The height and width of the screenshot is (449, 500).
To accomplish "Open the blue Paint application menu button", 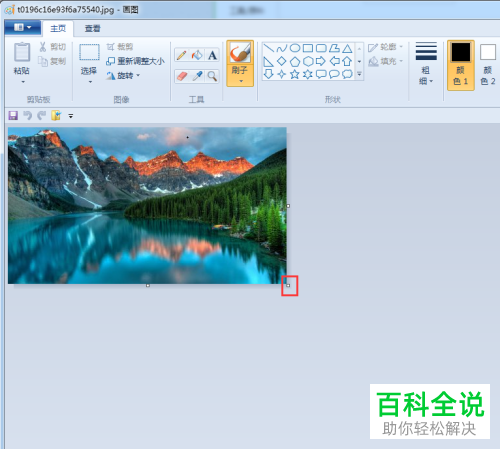I will (23, 28).
